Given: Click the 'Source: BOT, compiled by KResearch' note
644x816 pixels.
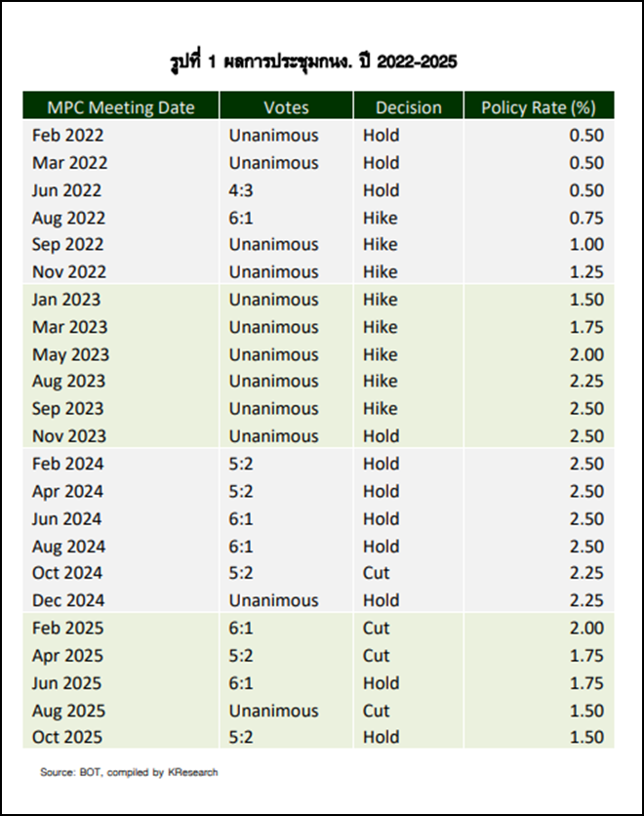Looking at the screenshot, I should coord(129,772).
